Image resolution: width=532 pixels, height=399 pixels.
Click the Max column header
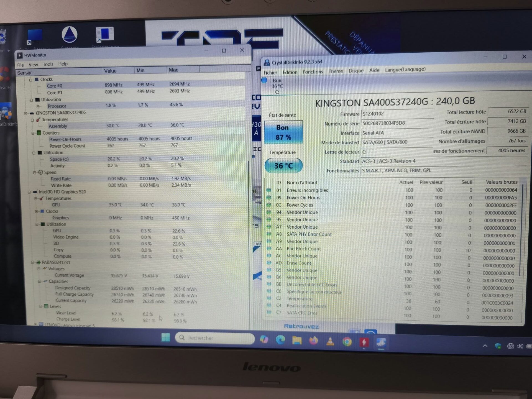(183, 70)
